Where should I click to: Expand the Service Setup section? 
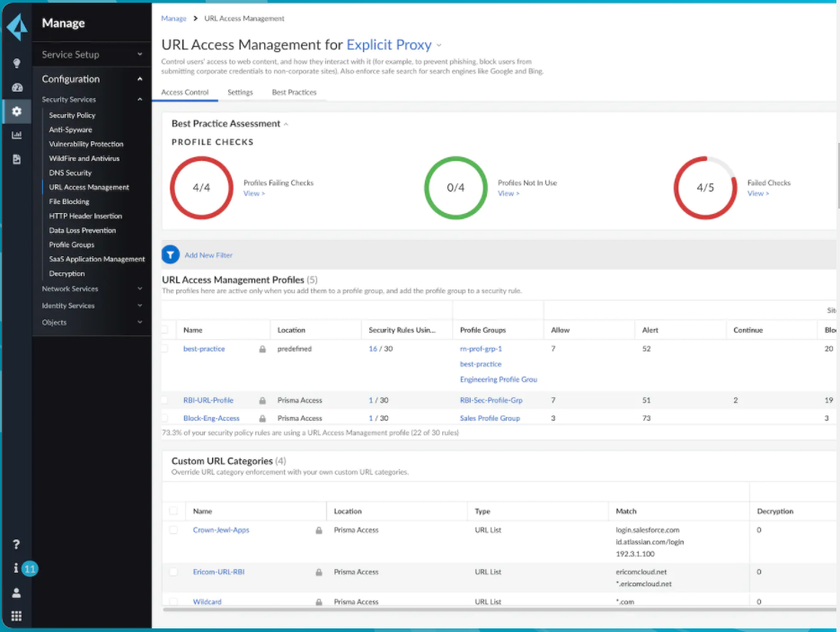(92, 54)
